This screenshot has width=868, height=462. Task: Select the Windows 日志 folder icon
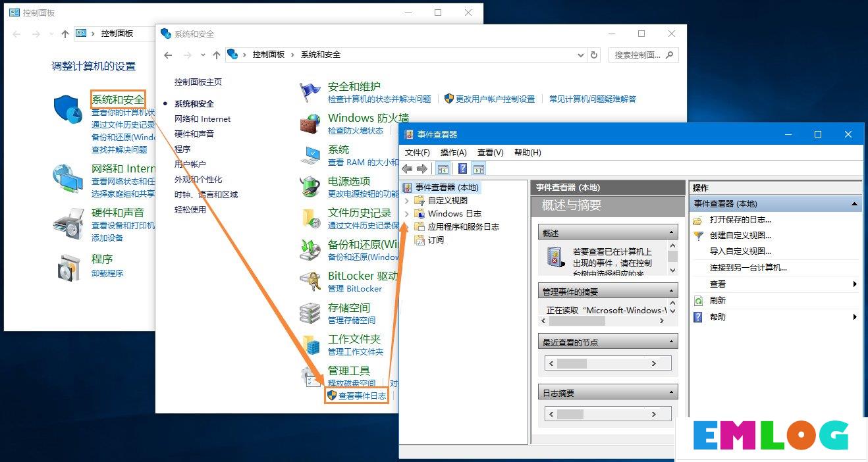pos(420,214)
